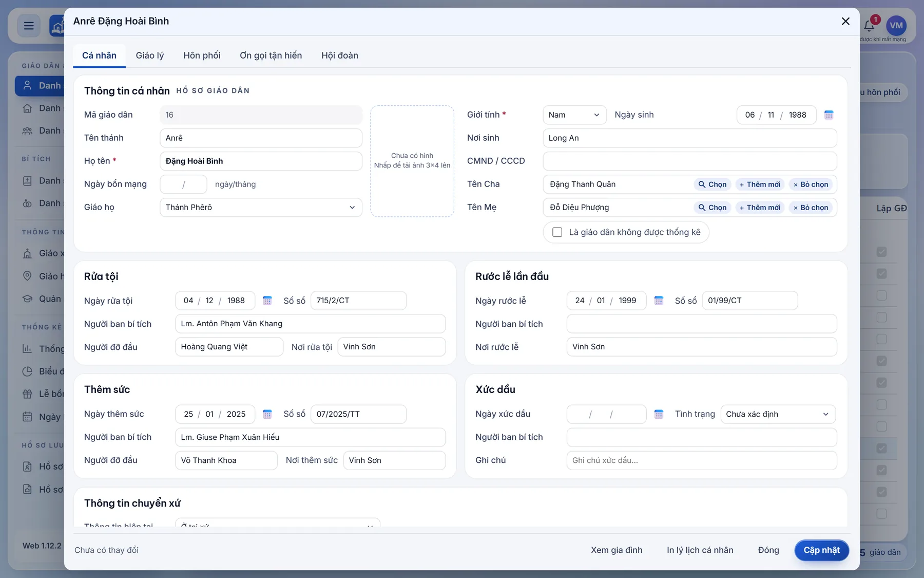Select the Cá nhân tab
924x578 pixels.
(99, 55)
